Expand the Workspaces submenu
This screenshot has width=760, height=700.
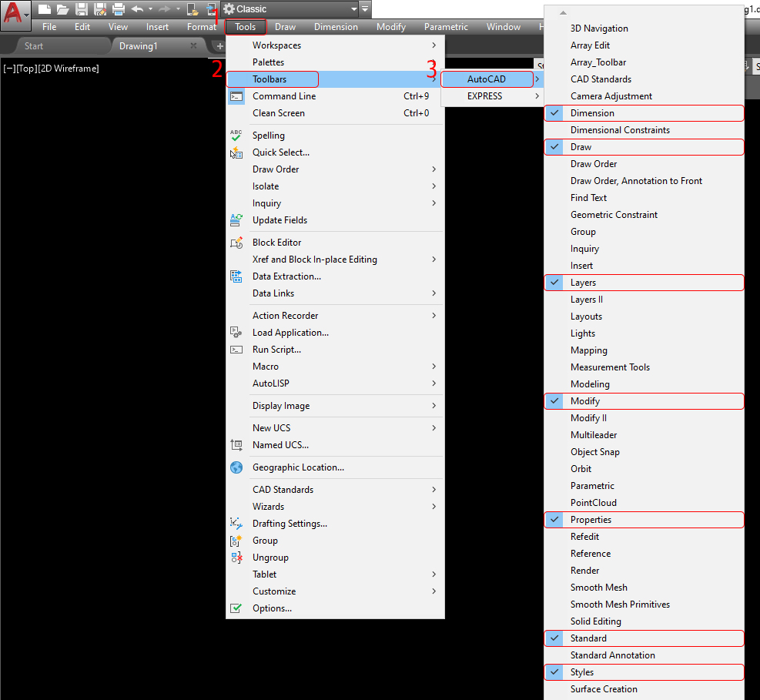pyautogui.click(x=335, y=45)
